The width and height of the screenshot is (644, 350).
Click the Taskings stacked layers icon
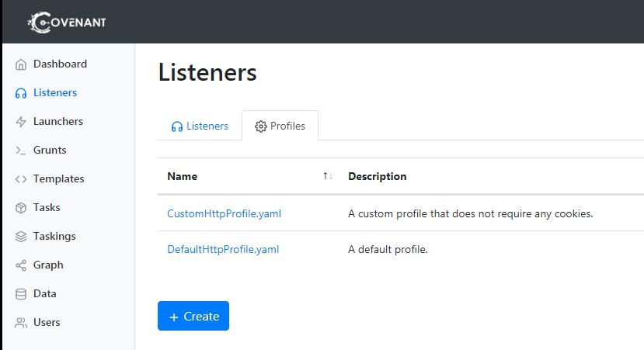pos(21,237)
